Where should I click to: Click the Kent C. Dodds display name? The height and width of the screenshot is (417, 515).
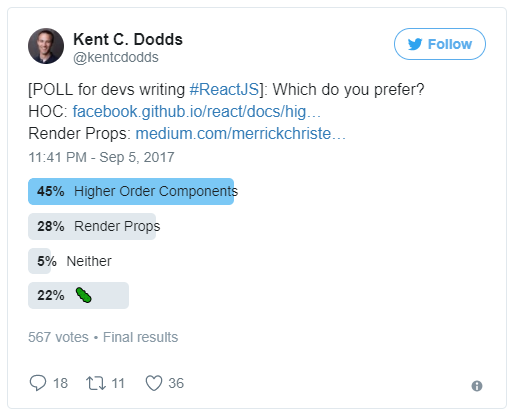(x=128, y=39)
